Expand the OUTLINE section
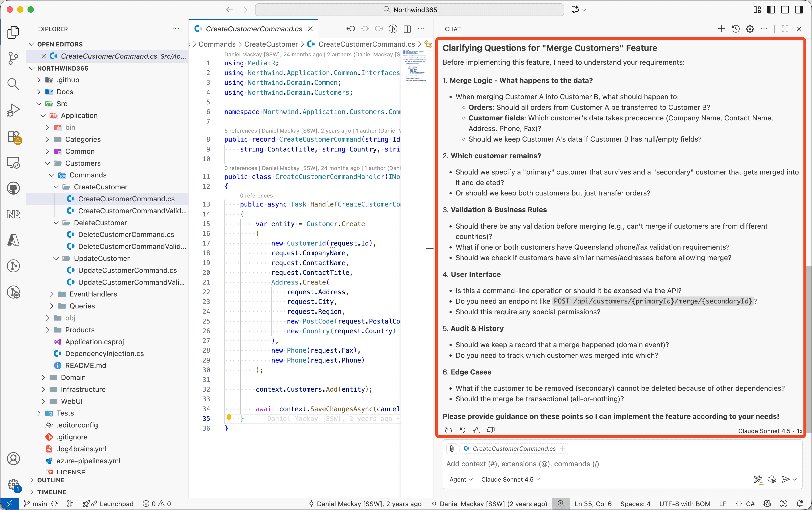 (x=50, y=480)
